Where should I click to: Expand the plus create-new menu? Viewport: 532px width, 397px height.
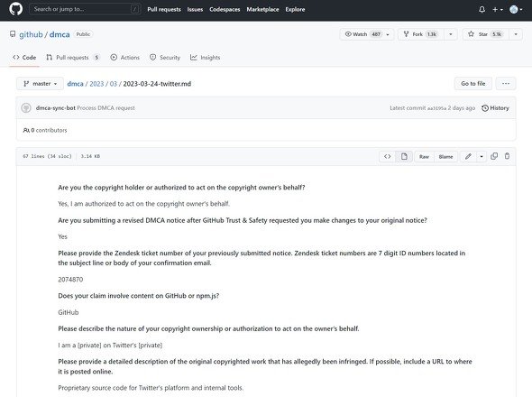pos(498,10)
